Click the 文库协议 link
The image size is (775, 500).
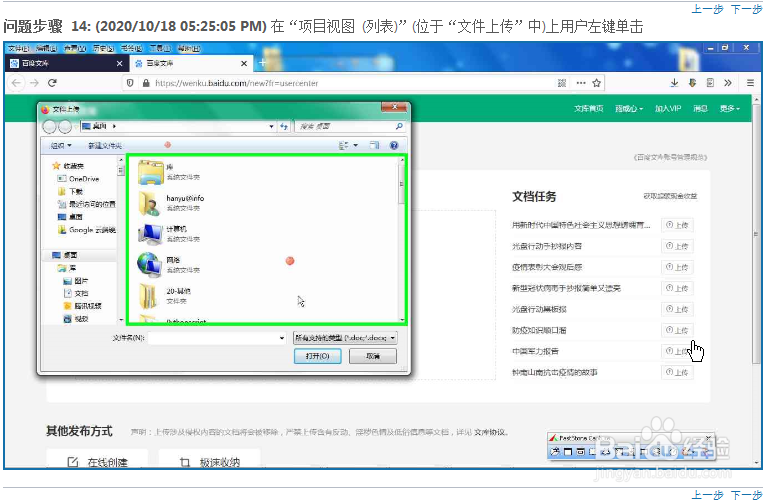click(489, 432)
